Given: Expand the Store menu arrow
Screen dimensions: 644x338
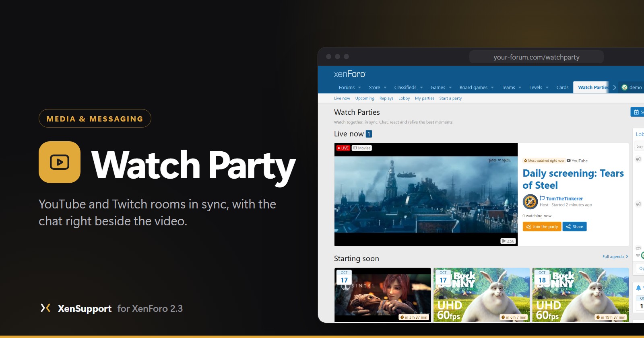Looking at the screenshot, I should pos(385,88).
